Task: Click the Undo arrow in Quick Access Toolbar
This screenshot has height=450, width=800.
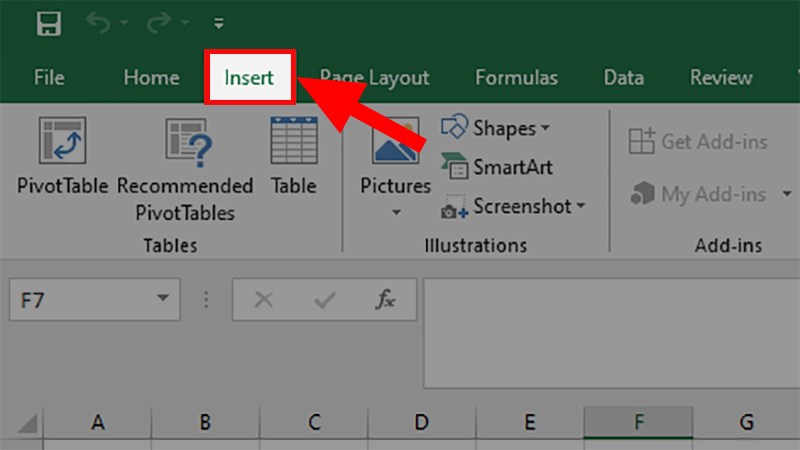Action: coord(98,23)
